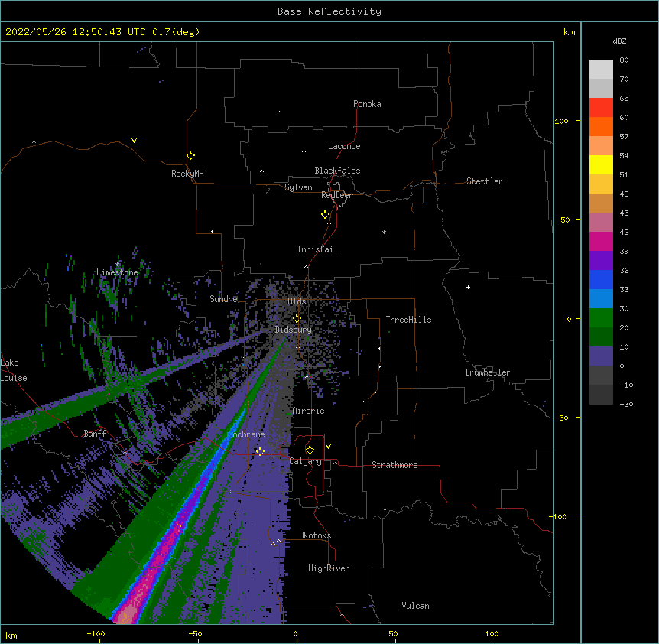Click the Stettler city label

[x=485, y=181]
